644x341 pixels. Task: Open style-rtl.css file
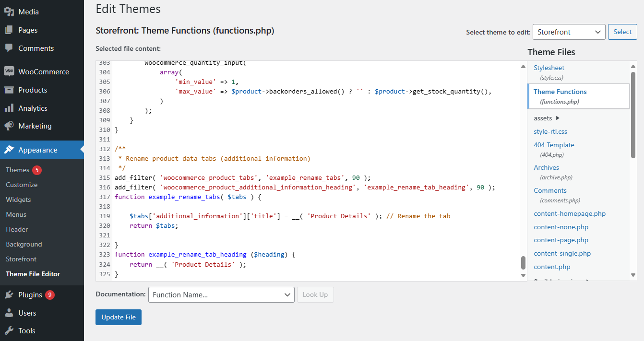550,131
